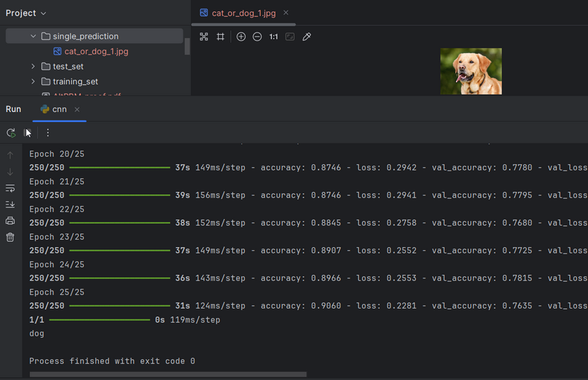The image size is (588, 380).
Task: Set image to 1:1 actual size
Action: [274, 37]
